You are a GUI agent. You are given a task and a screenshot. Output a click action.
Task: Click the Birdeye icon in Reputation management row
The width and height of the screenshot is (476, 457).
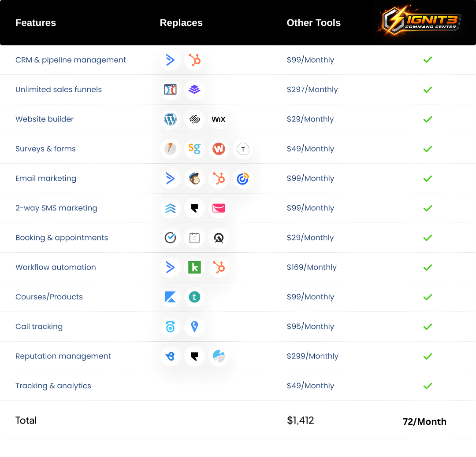click(170, 356)
